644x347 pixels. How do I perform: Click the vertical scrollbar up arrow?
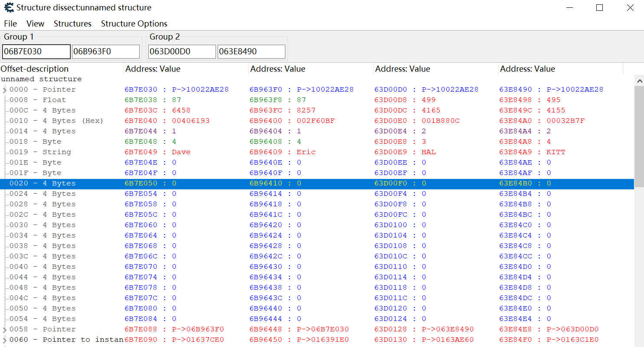click(639, 80)
